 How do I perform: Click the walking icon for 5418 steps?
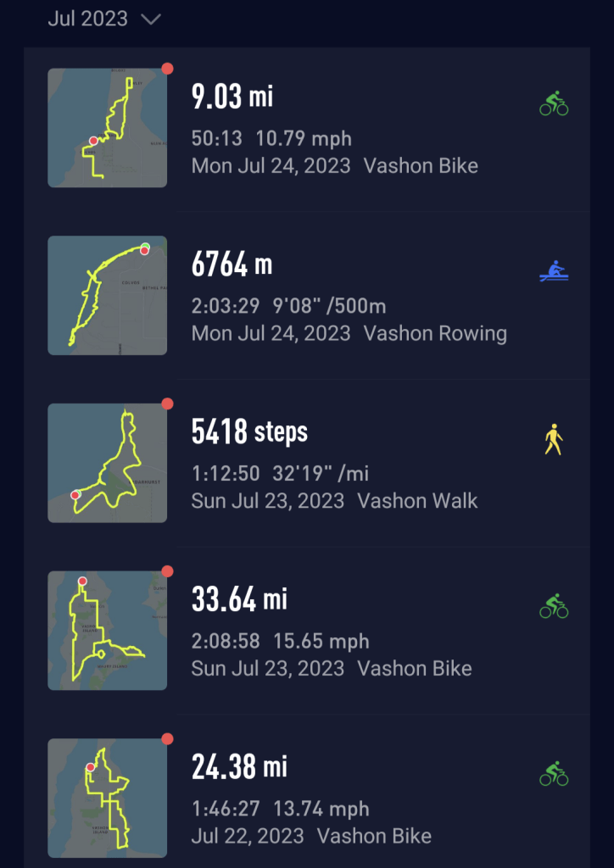[554, 440]
